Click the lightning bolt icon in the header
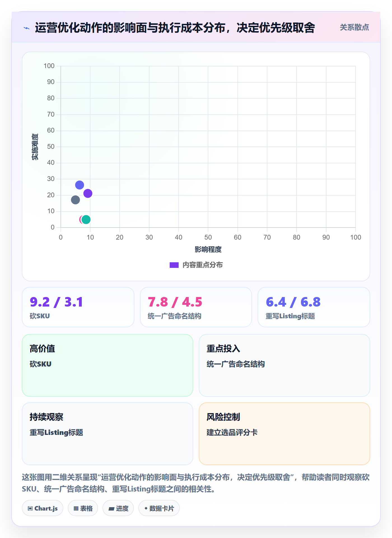Screen dimensions: 392x538 [27, 28]
